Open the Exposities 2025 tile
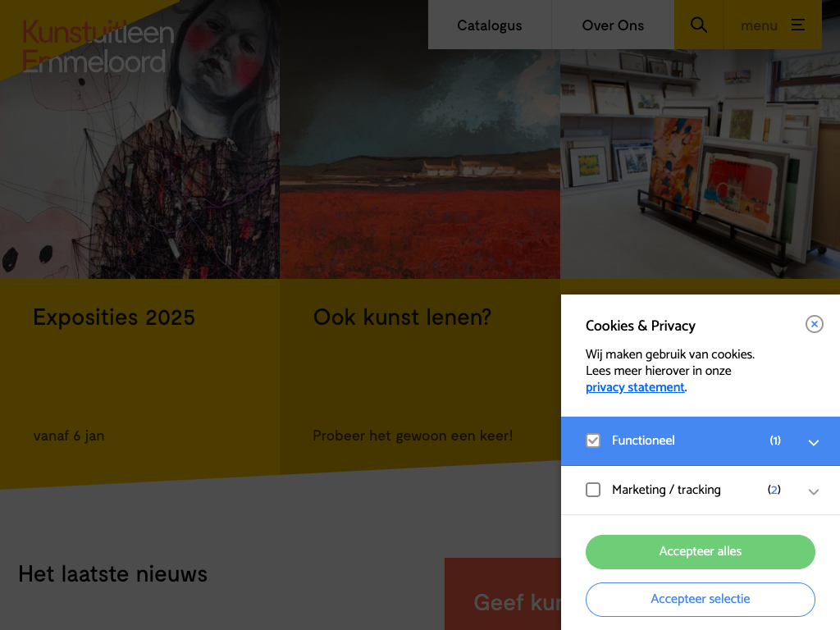840x630 pixels. point(139,375)
